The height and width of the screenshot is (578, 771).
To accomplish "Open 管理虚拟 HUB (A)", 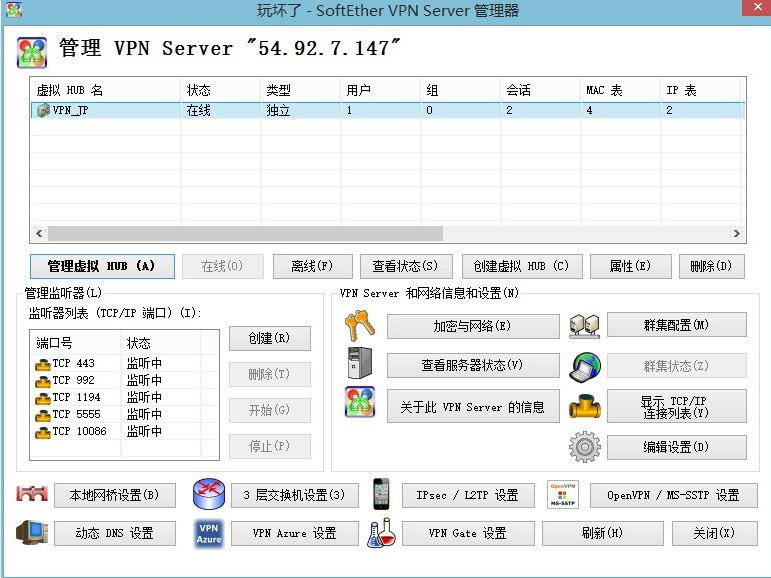I will click(x=102, y=266).
